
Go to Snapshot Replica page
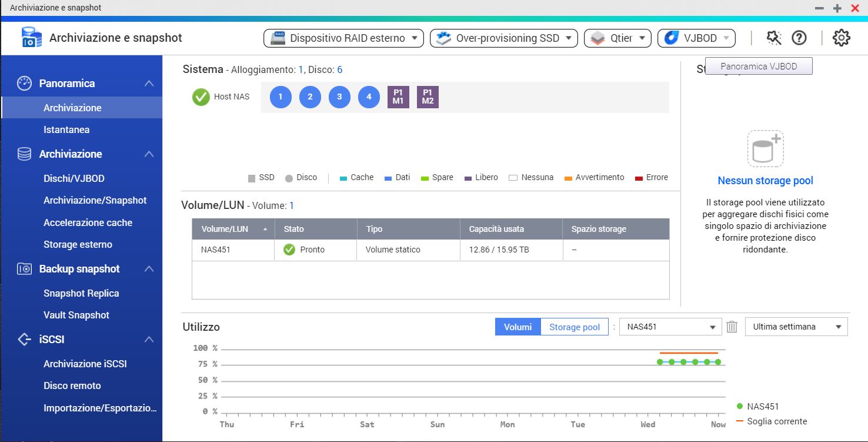point(81,293)
